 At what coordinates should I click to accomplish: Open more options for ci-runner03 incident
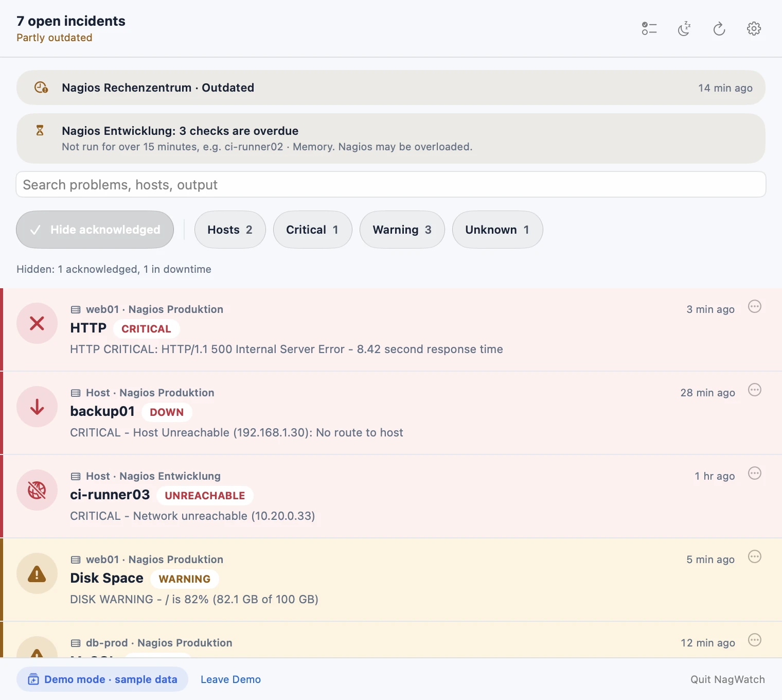(755, 474)
